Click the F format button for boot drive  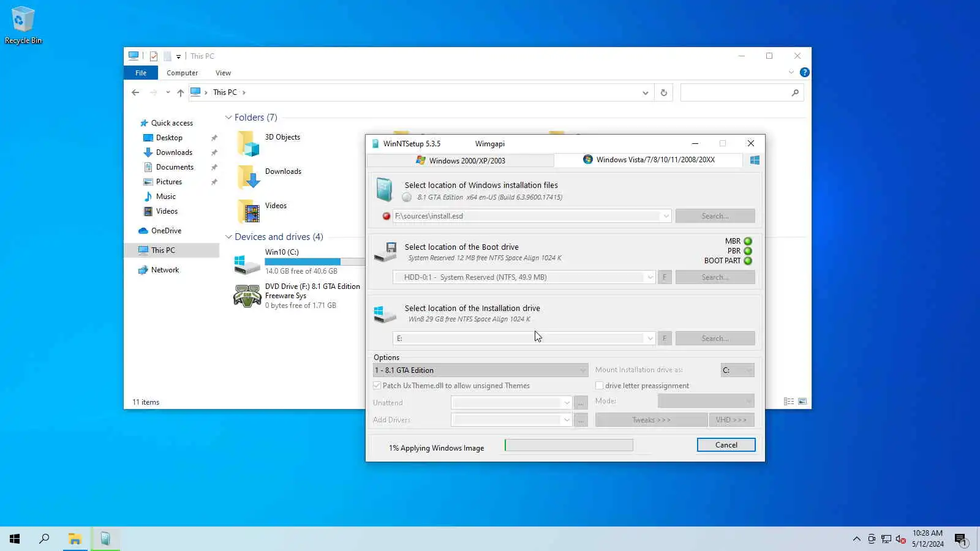pyautogui.click(x=665, y=277)
